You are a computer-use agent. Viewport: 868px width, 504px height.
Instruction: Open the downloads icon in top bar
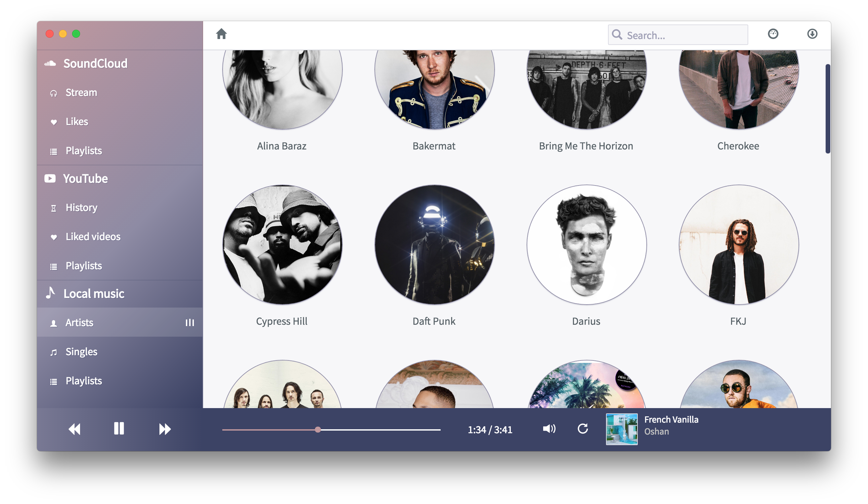(x=812, y=34)
